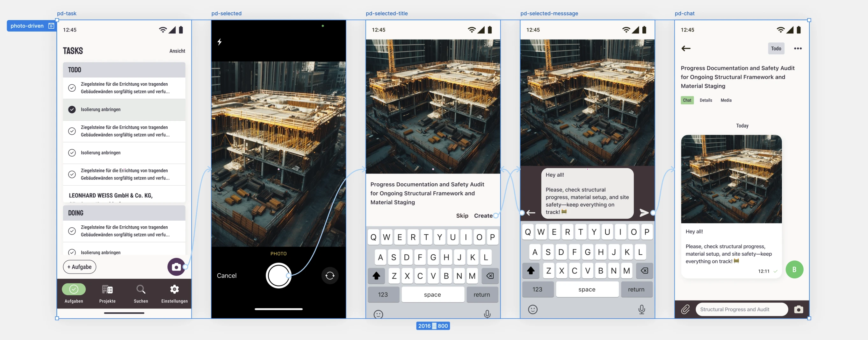
Task: Uncheck the filled Isolierung anbringen checkbox
Action: pos(72,110)
